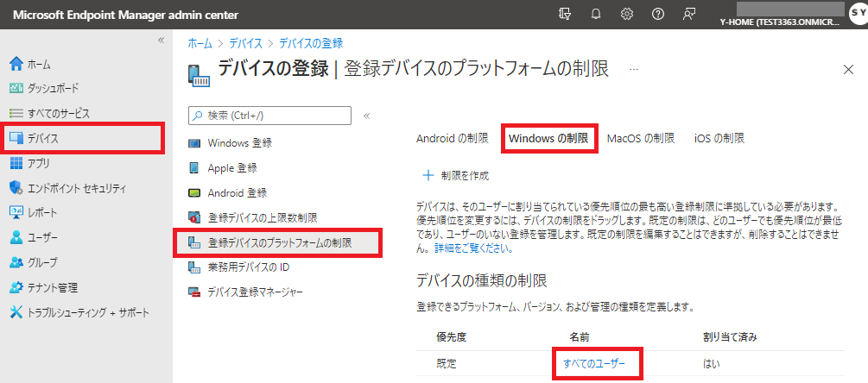Click the Apple 登録 device icon
The width and height of the screenshot is (868, 383).
194,167
